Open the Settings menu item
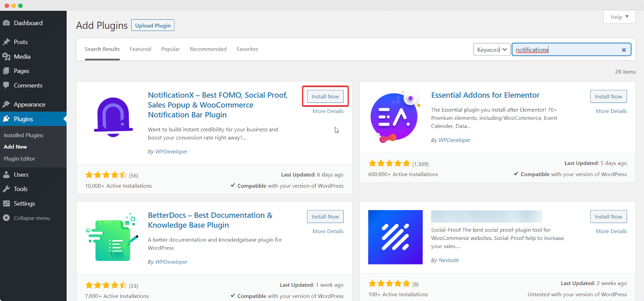The width and height of the screenshot is (644, 301). pyautogui.click(x=33, y=203)
